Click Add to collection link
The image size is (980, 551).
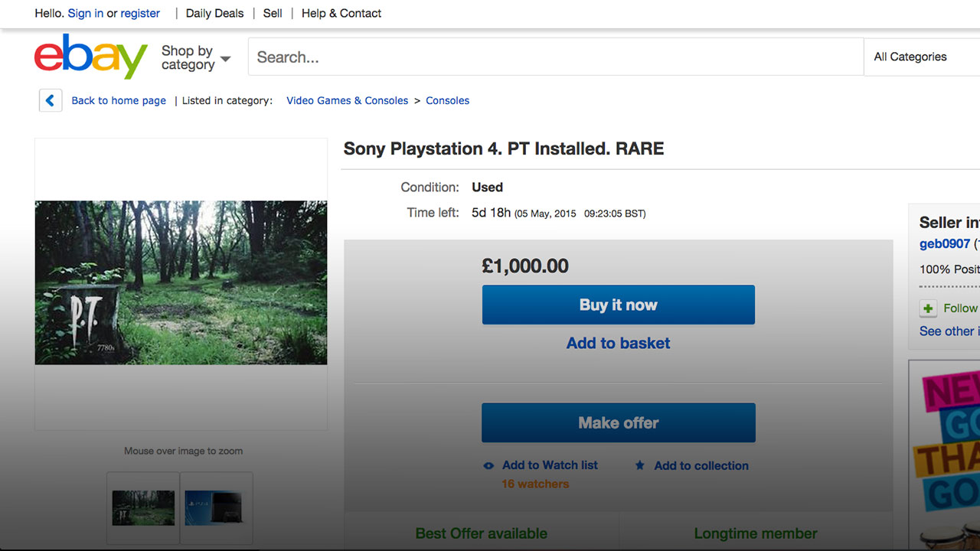click(701, 465)
